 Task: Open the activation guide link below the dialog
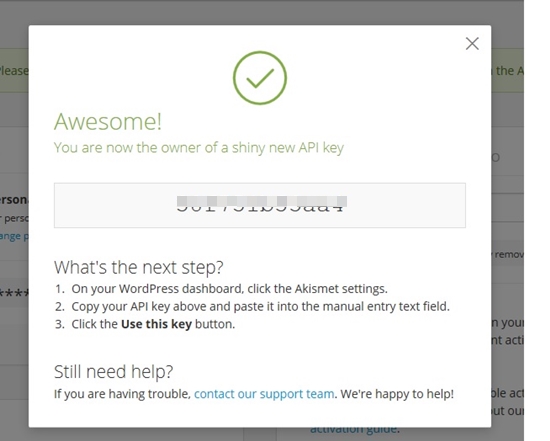click(354, 429)
